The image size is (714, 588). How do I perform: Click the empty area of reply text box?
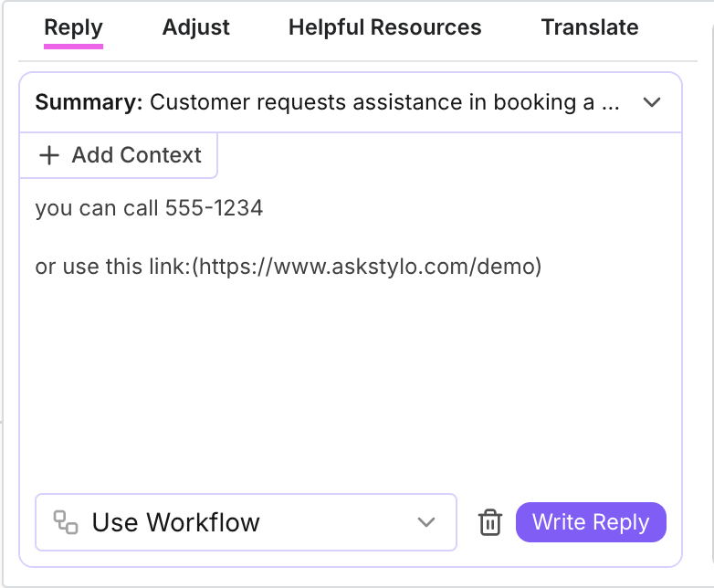click(347, 383)
